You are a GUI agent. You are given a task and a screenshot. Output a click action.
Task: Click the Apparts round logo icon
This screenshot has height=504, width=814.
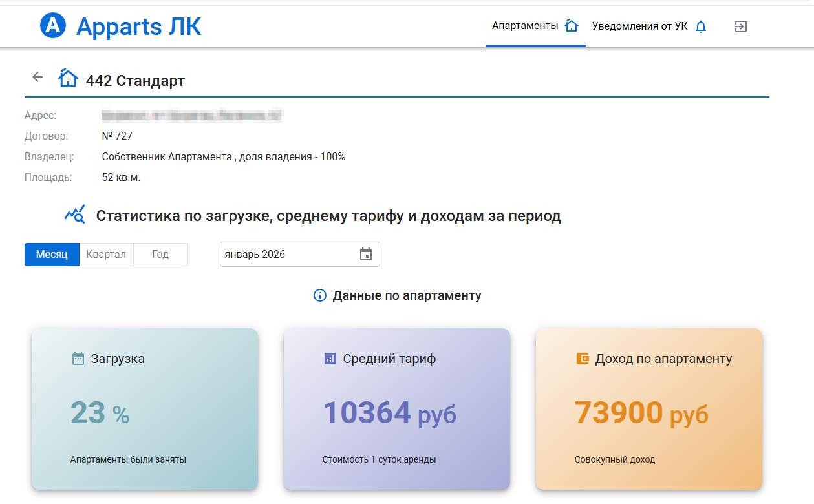[53, 26]
